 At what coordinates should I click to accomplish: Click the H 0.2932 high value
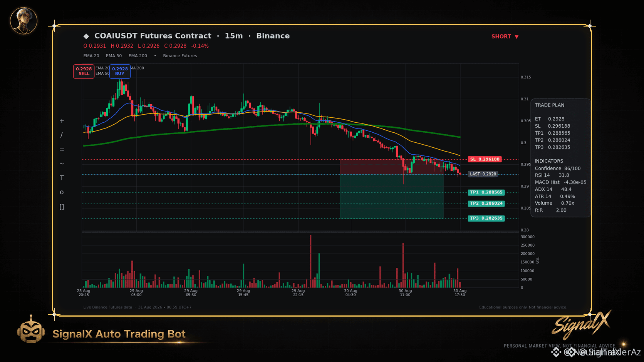[x=122, y=46]
